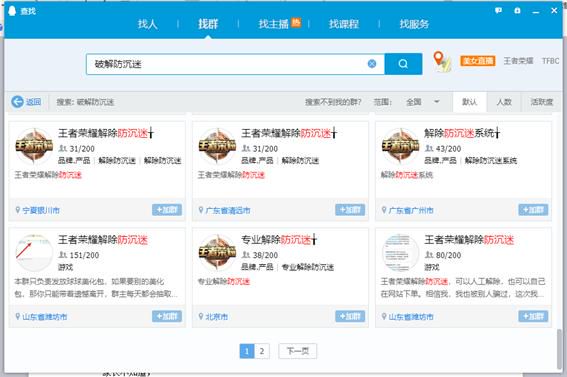Click the 宁夏银川市 location link

(41, 210)
